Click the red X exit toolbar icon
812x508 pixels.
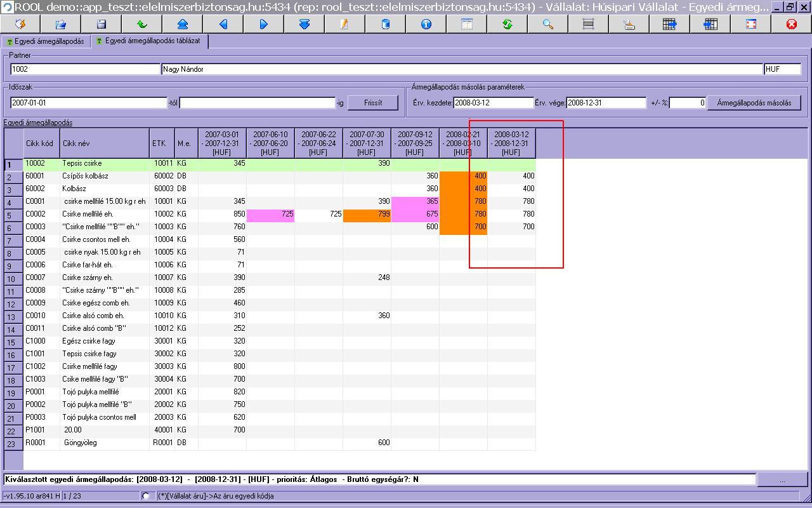tap(791, 24)
